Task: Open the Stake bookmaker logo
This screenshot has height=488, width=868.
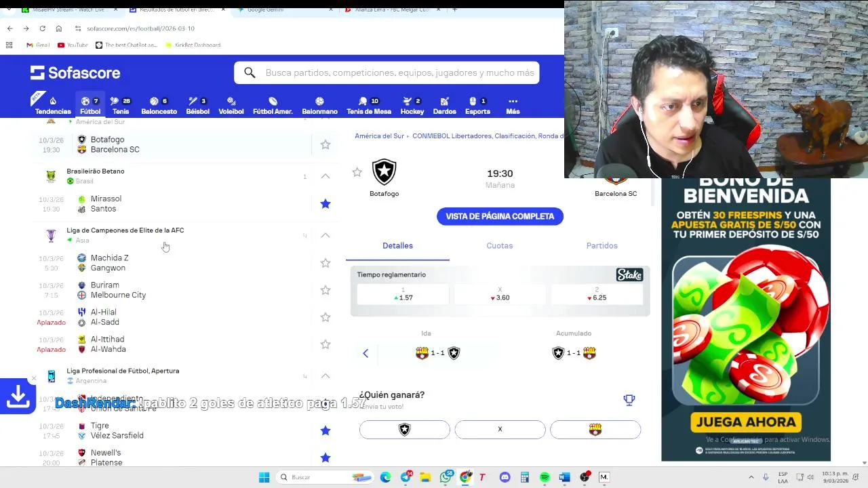Action: point(629,274)
